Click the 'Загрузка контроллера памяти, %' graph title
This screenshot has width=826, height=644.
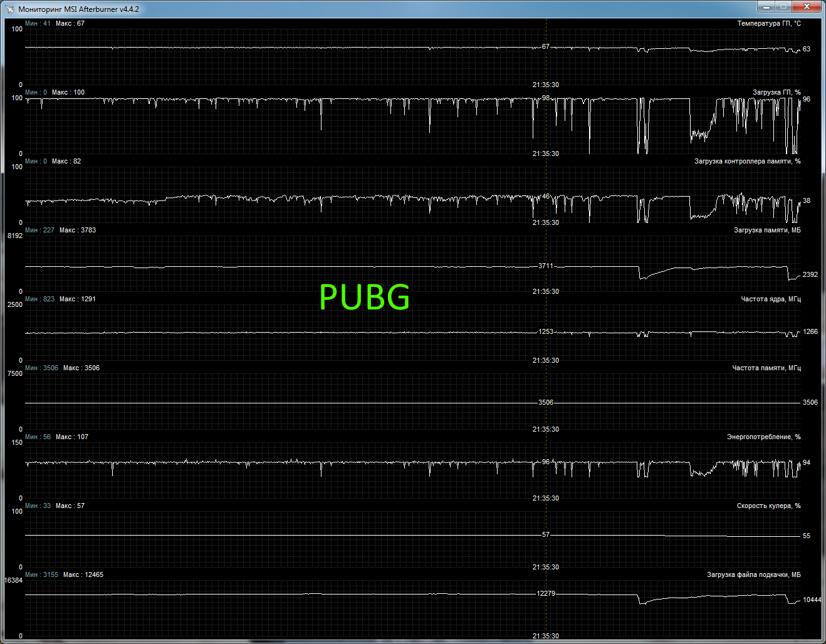(x=748, y=162)
